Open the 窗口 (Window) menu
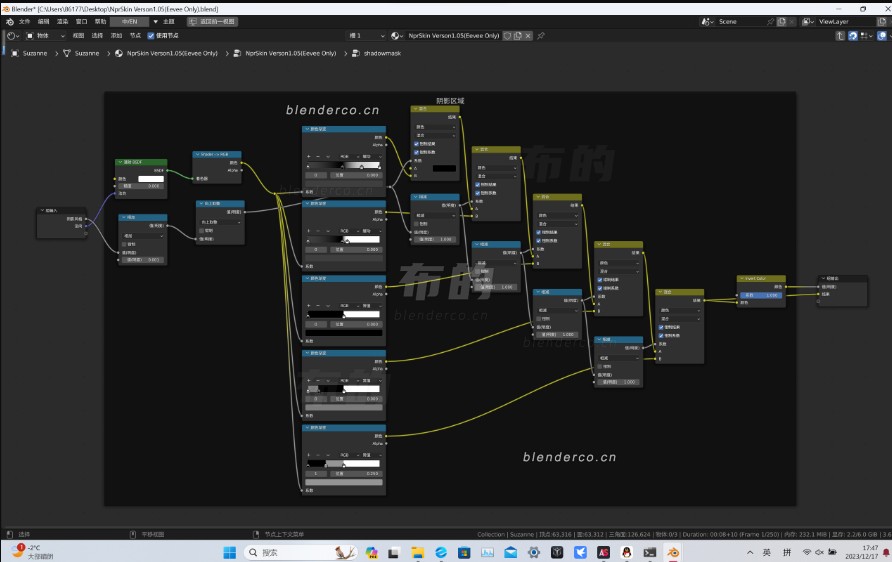 (81, 22)
